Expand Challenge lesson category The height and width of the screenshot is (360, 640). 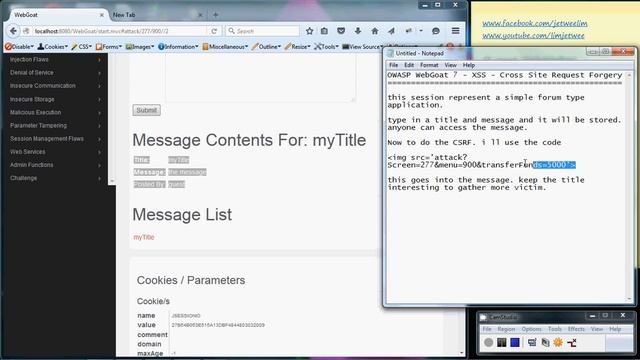56,178
